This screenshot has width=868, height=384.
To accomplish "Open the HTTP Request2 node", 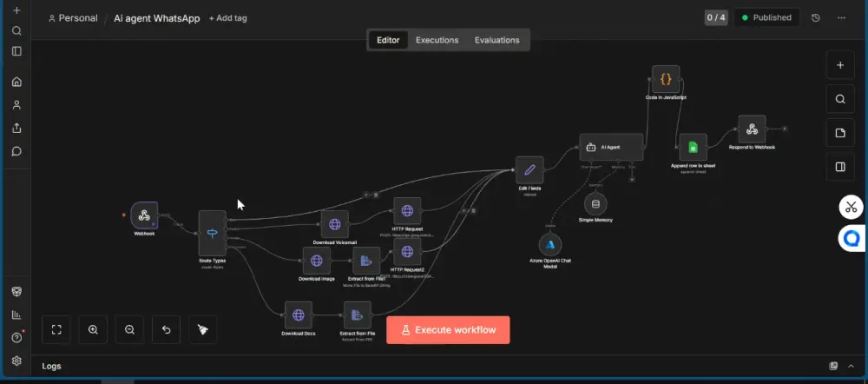I will click(407, 252).
